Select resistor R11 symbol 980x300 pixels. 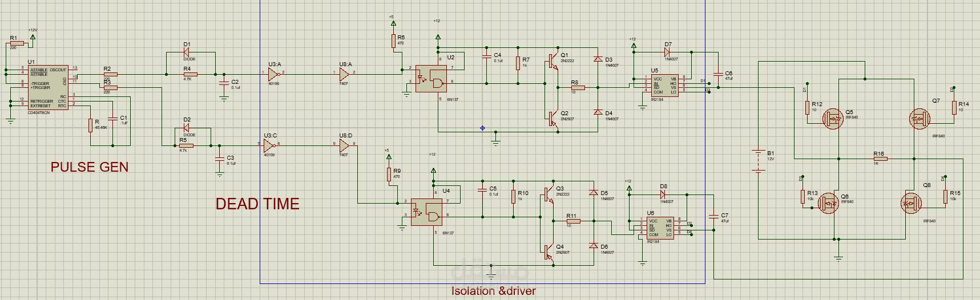click(573, 221)
